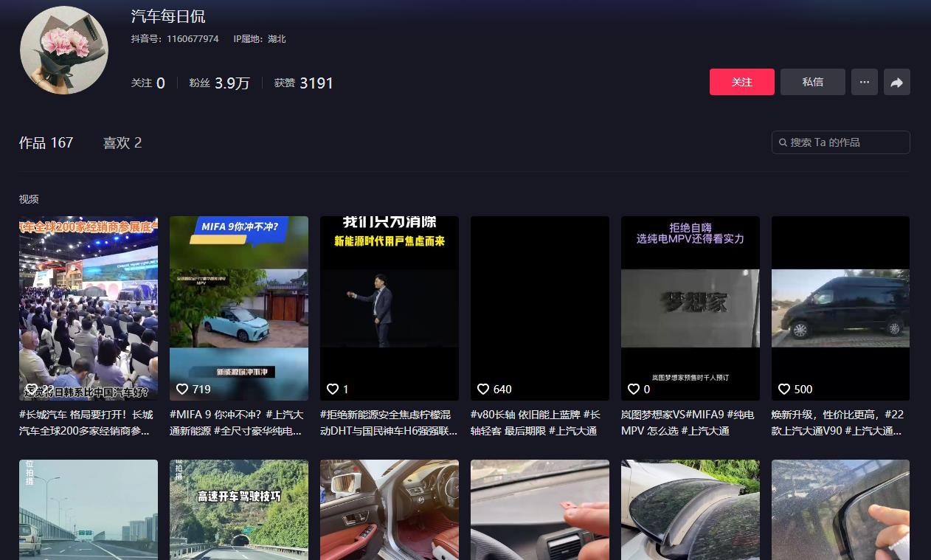The height and width of the screenshot is (560, 931).
Task: Click the 获赞 3191 likes count
Action: pyautogui.click(x=303, y=83)
